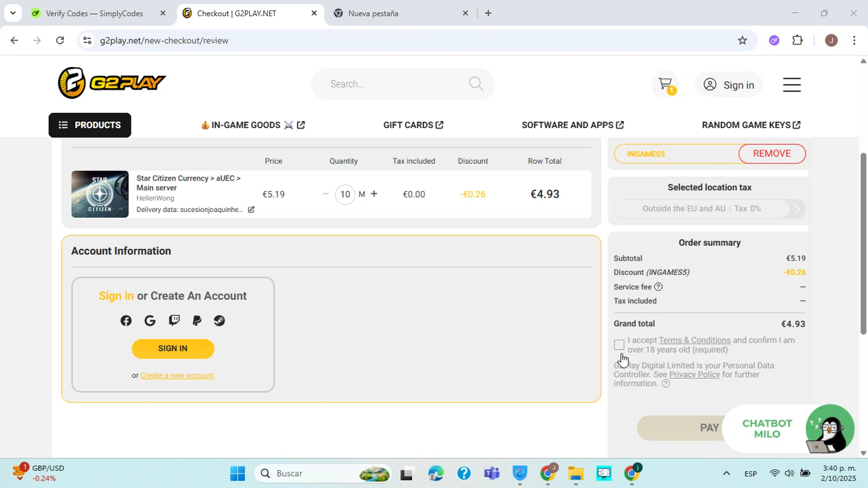Sign in with Google icon
The image size is (868, 488).
click(150, 321)
